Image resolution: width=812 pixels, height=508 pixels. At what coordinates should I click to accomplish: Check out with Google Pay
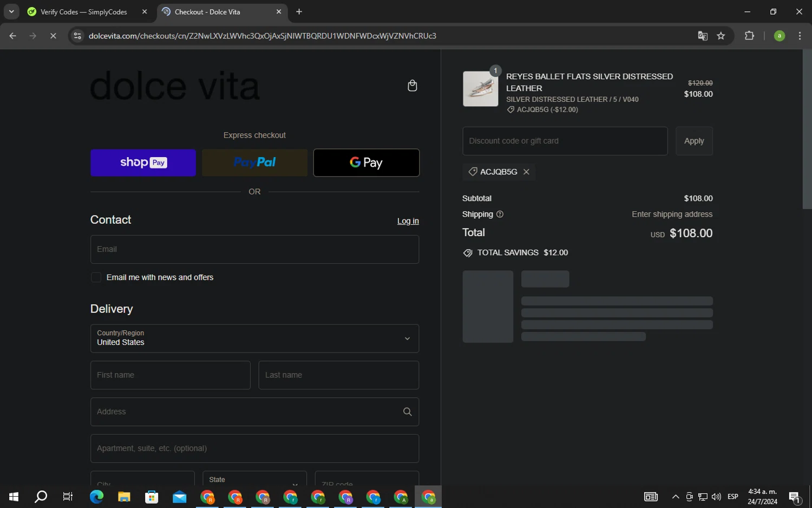pyautogui.click(x=366, y=162)
